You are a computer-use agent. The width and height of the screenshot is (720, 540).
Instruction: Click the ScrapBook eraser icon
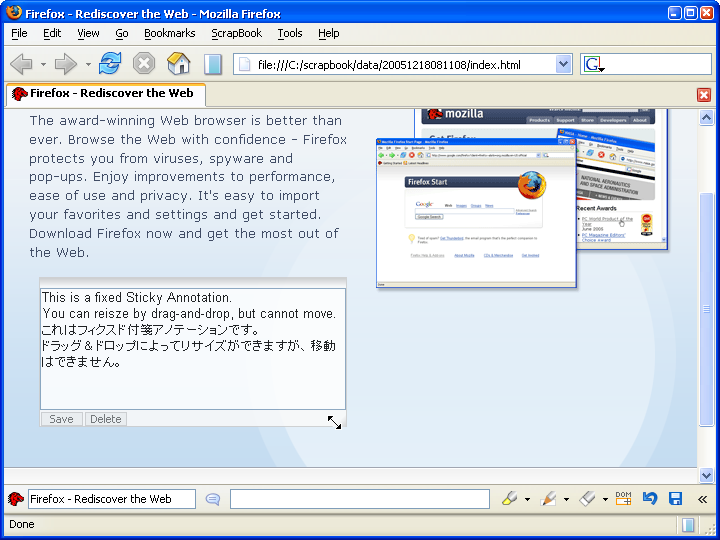(588, 498)
